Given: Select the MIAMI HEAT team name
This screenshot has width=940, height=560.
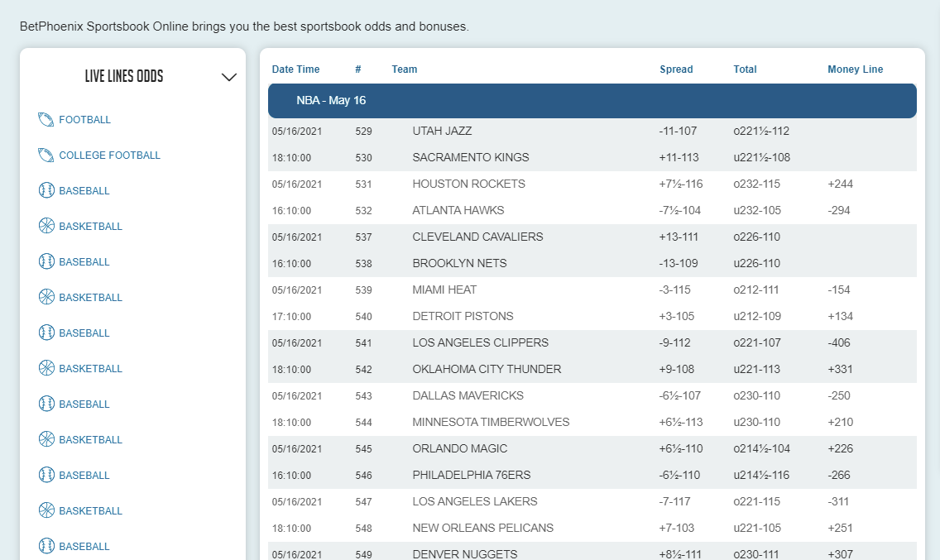Looking at the screenshot, I should (x=444, y=290).
